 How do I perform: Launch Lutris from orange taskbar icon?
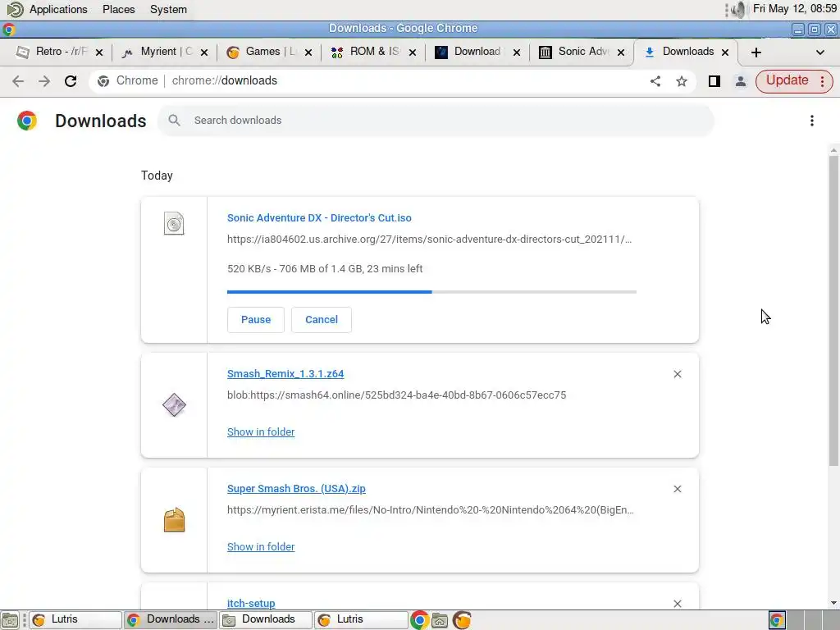[462, 620]
